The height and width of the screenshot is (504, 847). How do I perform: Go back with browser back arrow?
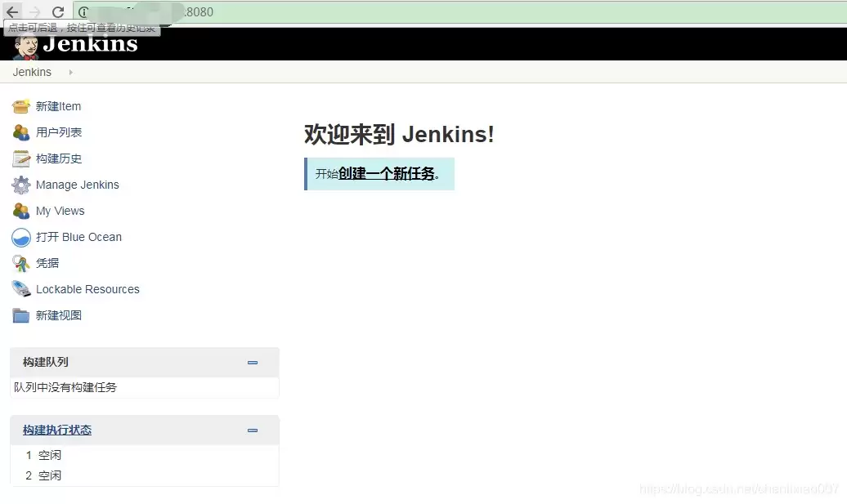[x=12, y=11]
